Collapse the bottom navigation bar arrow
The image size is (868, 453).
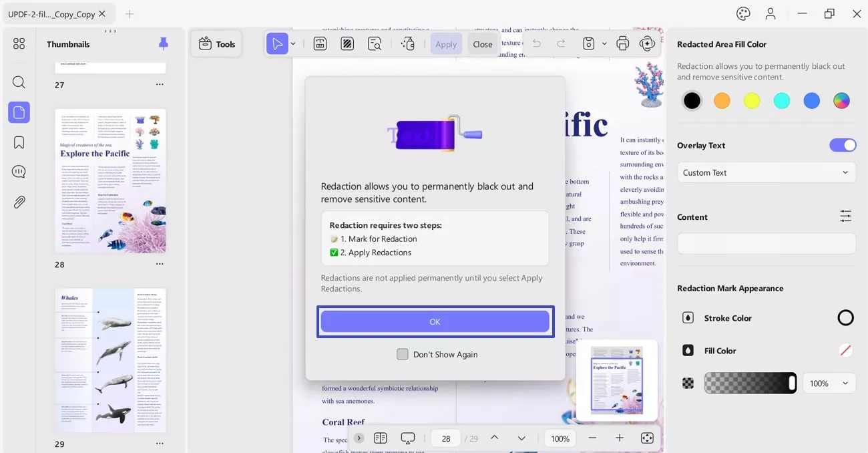click(x=359, y=438)
